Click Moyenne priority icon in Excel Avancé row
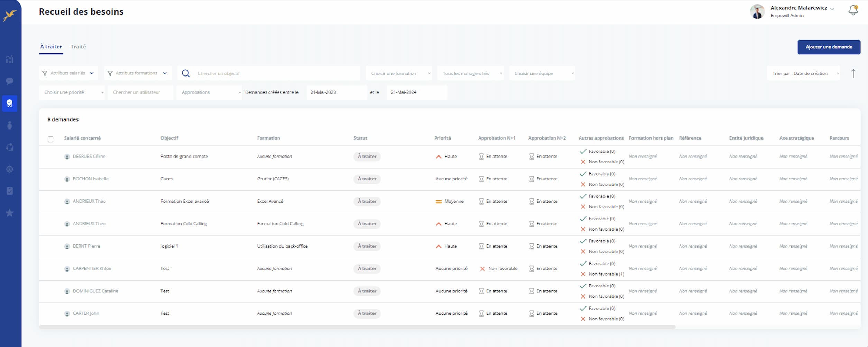The image size is (868, 347). (x=438, y=202)
